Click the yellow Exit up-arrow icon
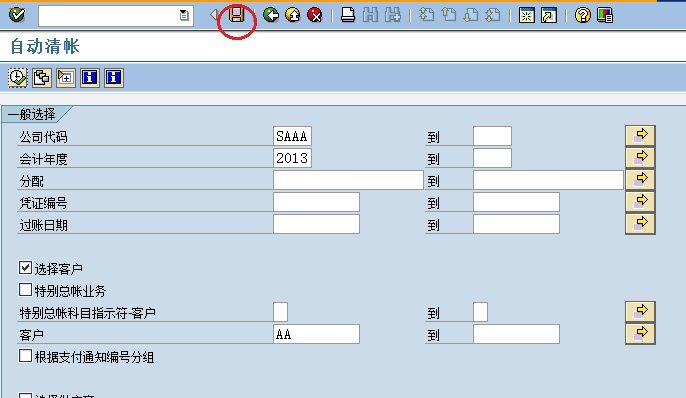 293,15
